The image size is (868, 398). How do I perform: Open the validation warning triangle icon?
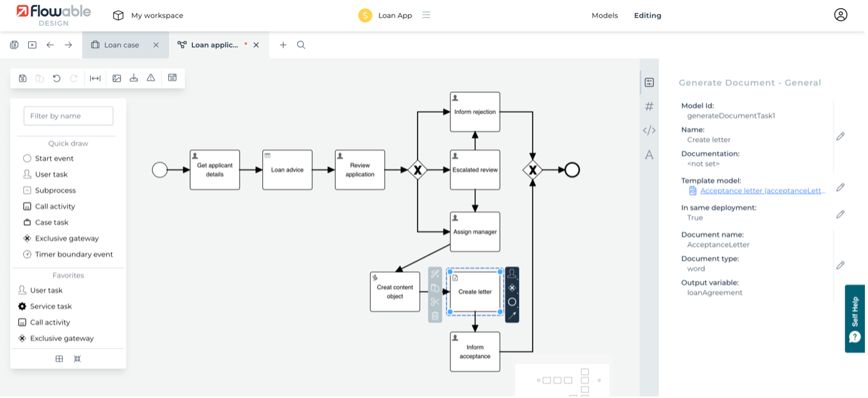pos(151,78)
